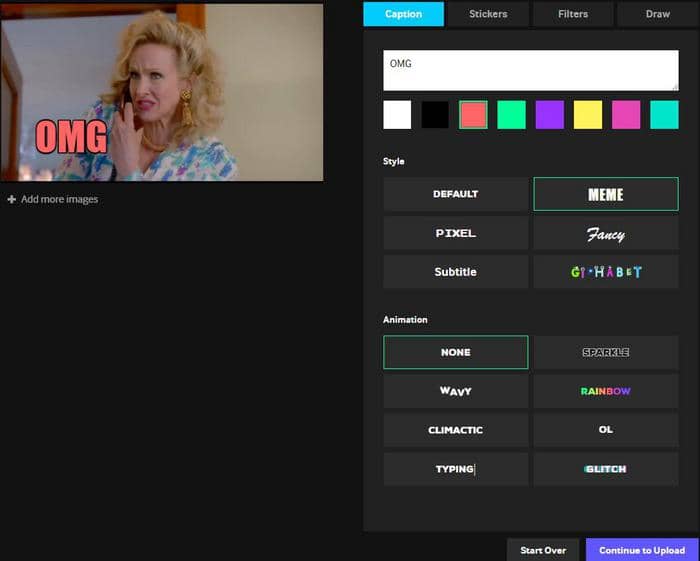Click the OMG caption on the GIF preview

click(x=71, y=137)
